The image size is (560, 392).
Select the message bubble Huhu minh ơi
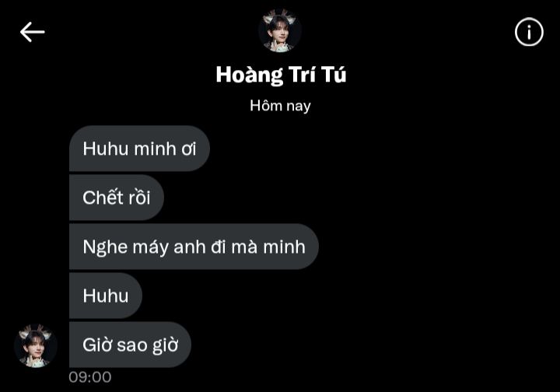(x=139, y=149)
